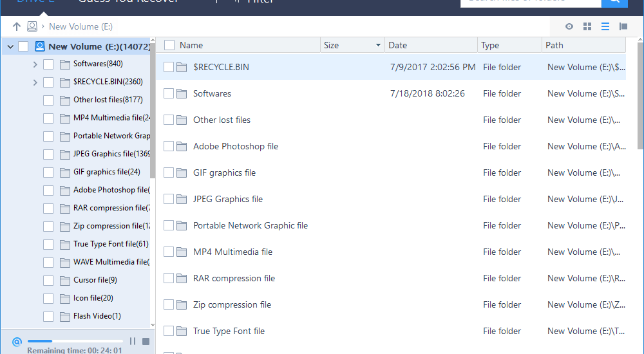Screen dimensions: 644x354
Task: Check WAVE Multimedia file tree checkbox
Action: click(x=48, y=263)
